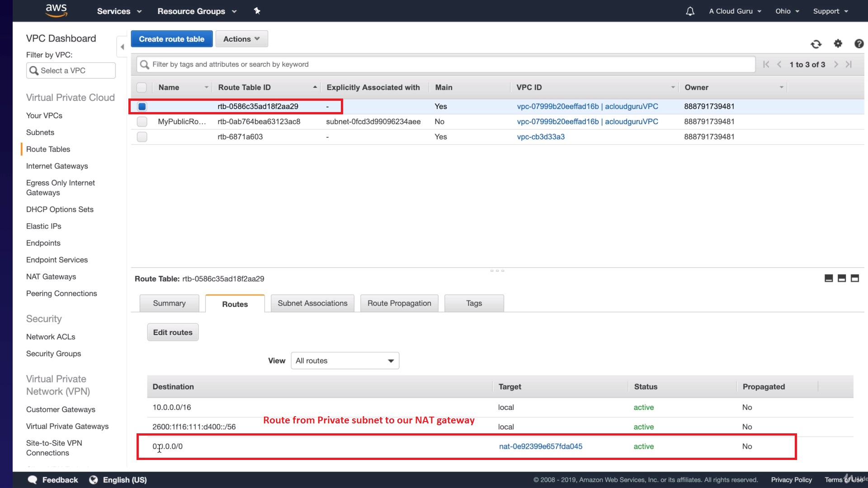Collapse the sidebar with the arrow handle
868x488 pixels.
[x=122, y=47]
